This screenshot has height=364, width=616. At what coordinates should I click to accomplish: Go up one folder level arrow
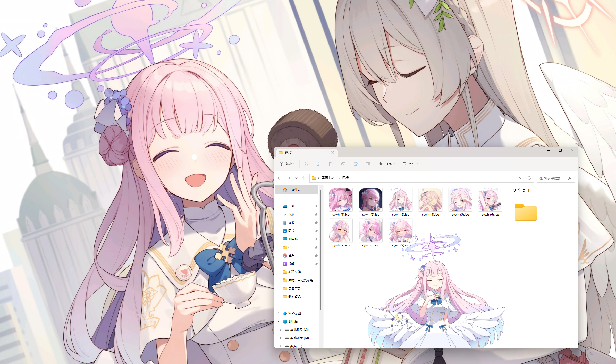304,178
